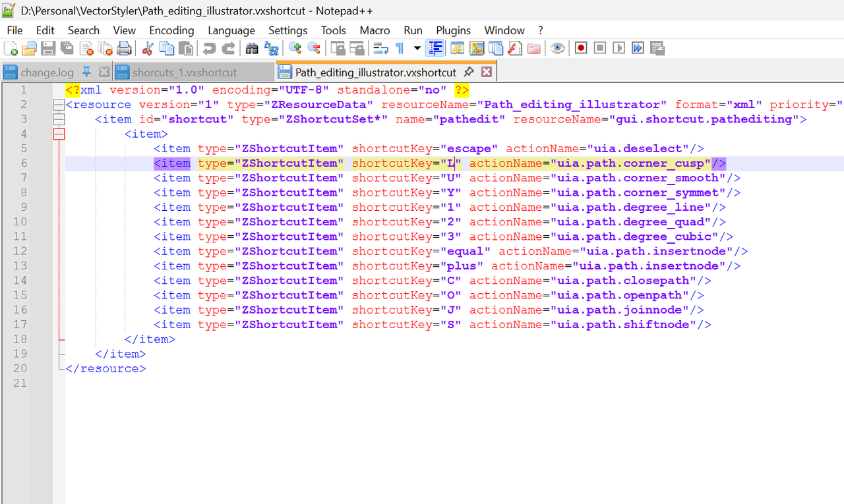Open Find with the binoculars icon
Viewport: 844px width, 504px height.
pos(252,48)
